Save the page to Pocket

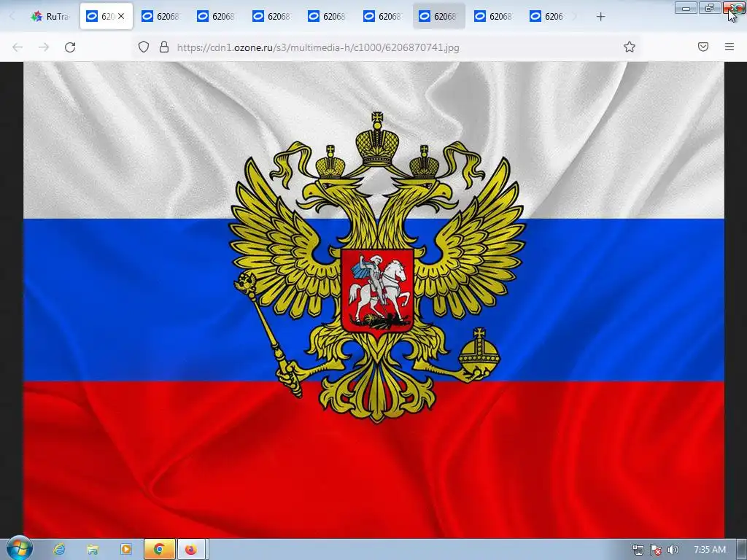point(703,47)
